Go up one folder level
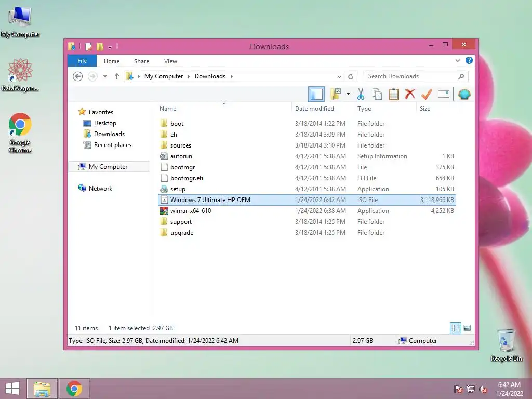This screenshot has height=399, width=532. pos(117,76)
